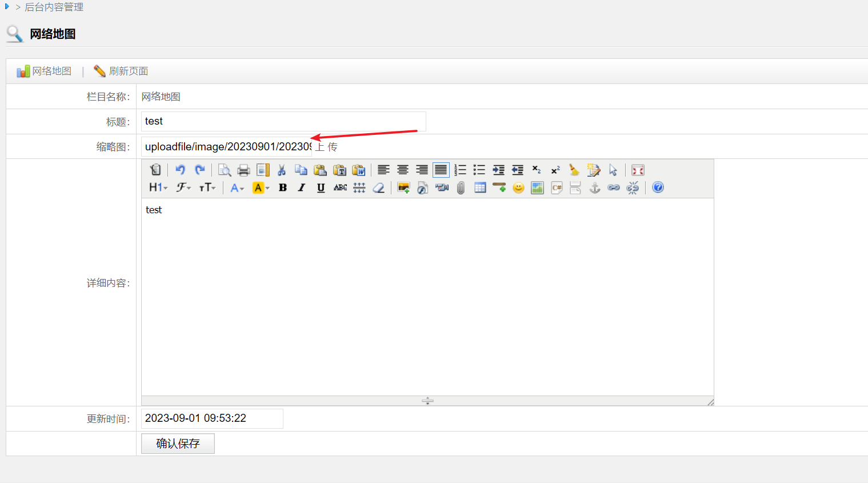
Task: Undo the last editor action
Action: coord(181,170)
